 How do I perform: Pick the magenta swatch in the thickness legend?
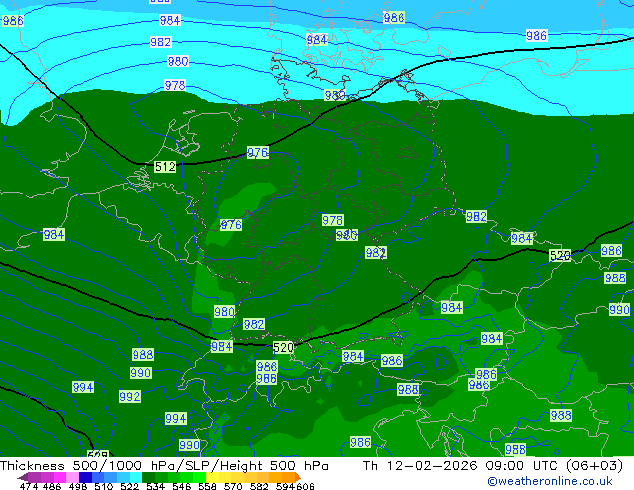[60, 477]
